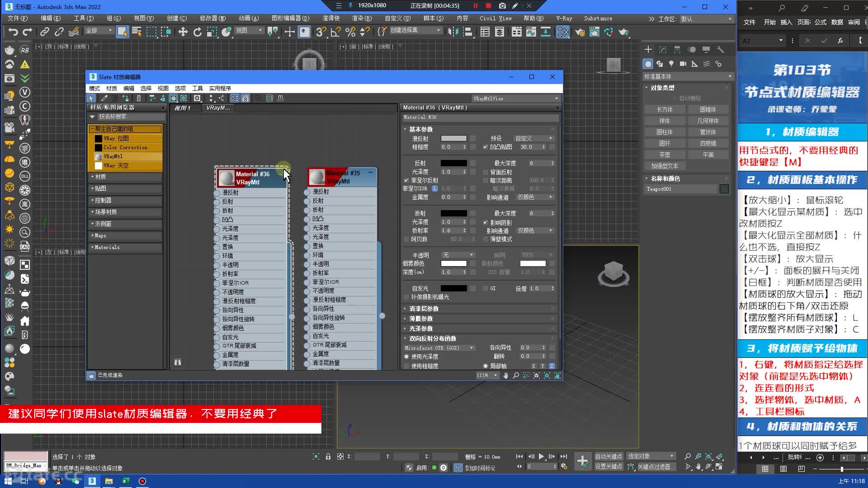Expand the 薄膜参数 rollout
Screen dimensions: 868x488
coord(480,319)
